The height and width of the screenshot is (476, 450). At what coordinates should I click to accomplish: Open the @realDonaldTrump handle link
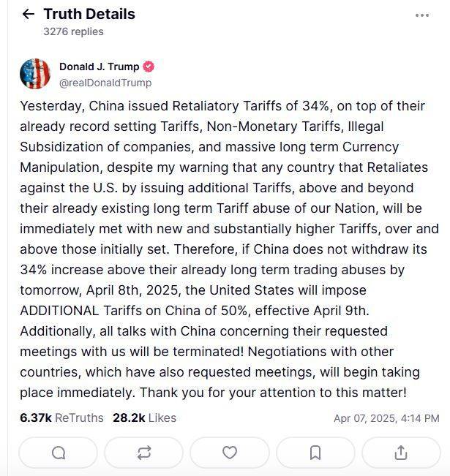pyautogui.click(x=105, y=83)
